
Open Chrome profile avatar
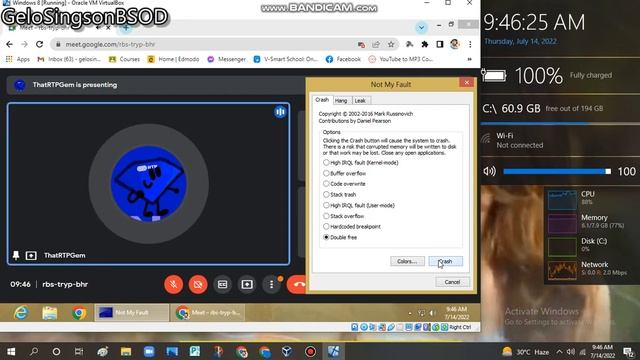click(455, 44)
